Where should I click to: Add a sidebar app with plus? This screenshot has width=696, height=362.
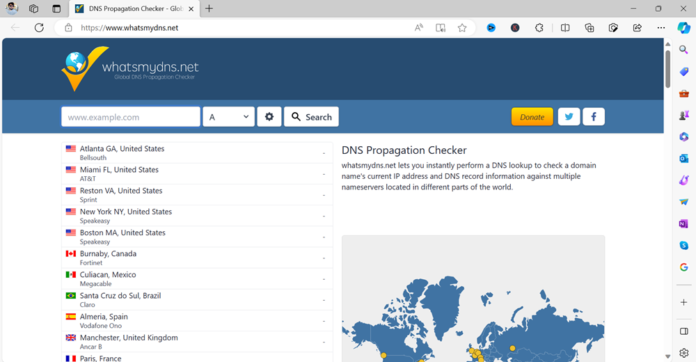(684, 302)
